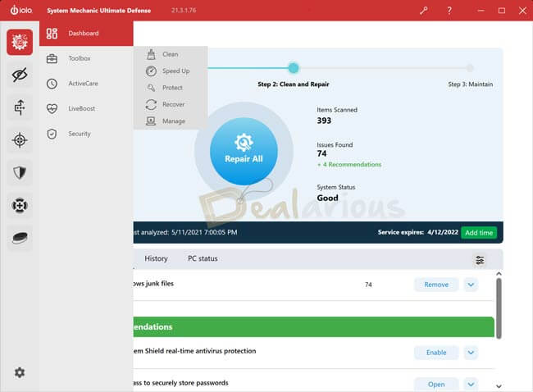Remove the junk files issue
The width and height of the screenshot is (533, 392).
coord(436,285)
